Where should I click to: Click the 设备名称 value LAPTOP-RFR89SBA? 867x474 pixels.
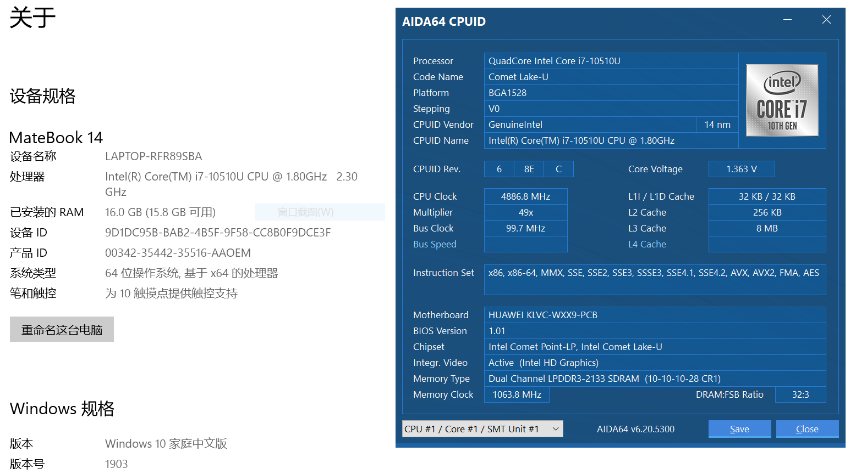click(x=154, y=157)
